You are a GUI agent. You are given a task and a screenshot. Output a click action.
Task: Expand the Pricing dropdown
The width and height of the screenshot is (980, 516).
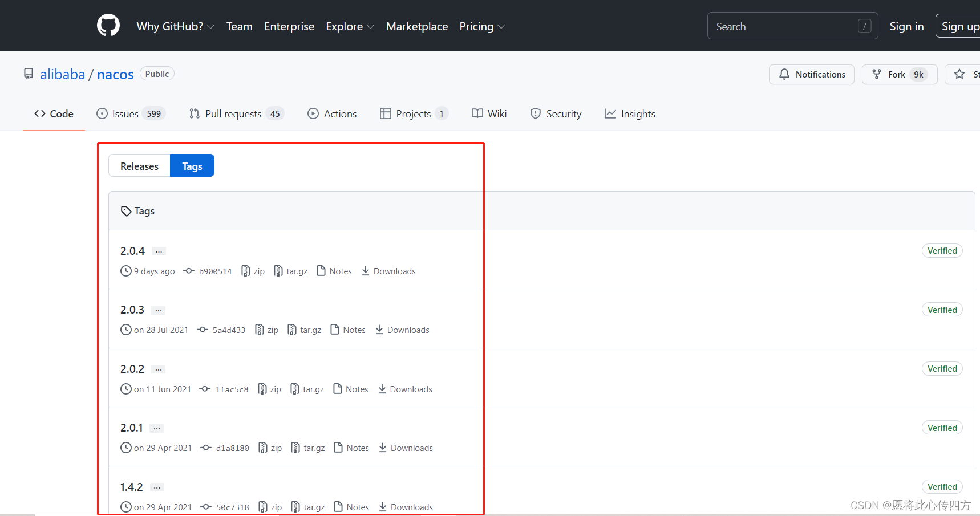[482, 26]
